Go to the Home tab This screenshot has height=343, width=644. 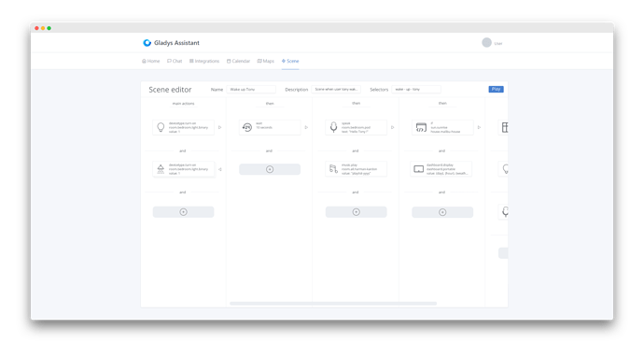click(150, 61)
